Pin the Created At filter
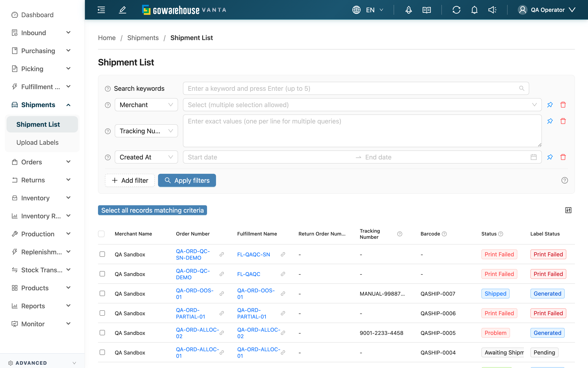 tap(550, 157)
